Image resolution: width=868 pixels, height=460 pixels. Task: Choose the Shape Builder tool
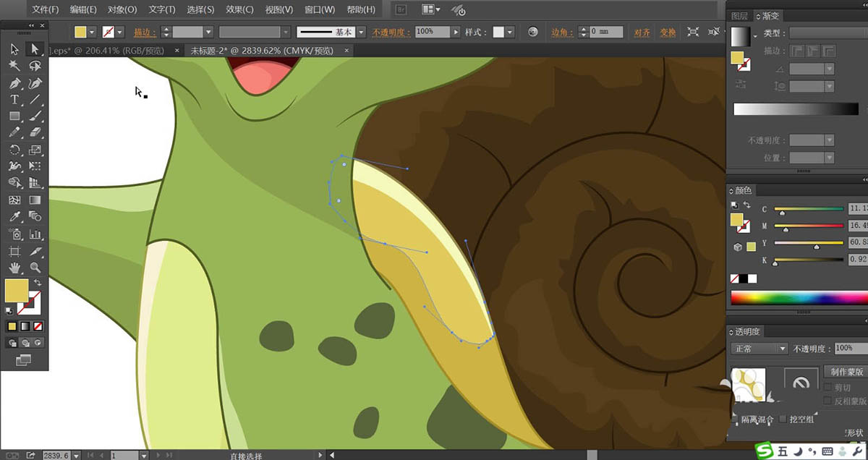(x=14, y=183)
